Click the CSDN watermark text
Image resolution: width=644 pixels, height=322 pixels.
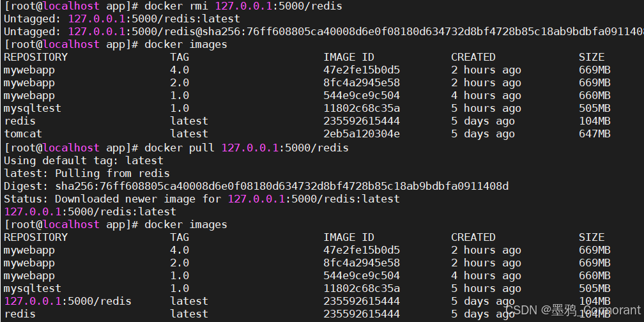573,310
